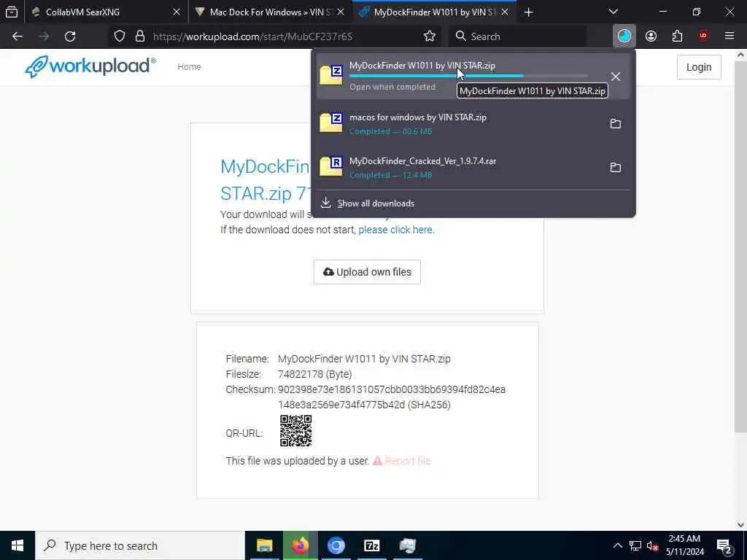Image resolution: width=747 pixels, height=560 pixels.
Task: Open the downloads toolbar button
Action: tap(624, 36)
